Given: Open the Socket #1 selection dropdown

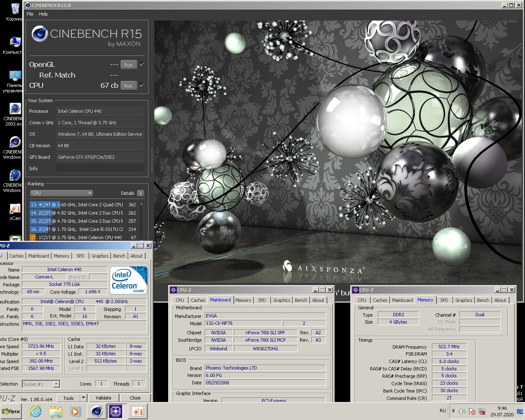Looking at the screenshot, I should [57, 384].
